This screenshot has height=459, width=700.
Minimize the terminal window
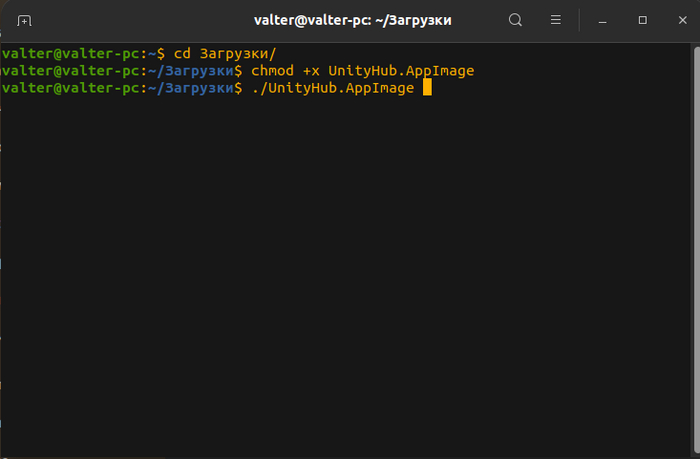pyautogui.click(x=605, y=20)
